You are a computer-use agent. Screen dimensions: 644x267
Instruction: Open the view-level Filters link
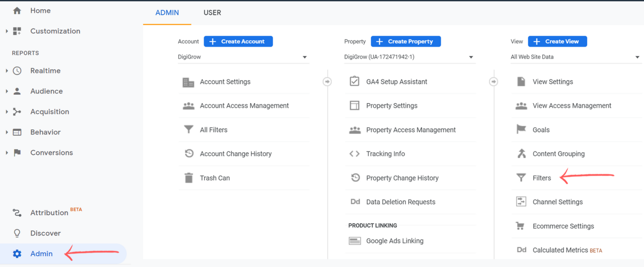[x=542, y=178]
